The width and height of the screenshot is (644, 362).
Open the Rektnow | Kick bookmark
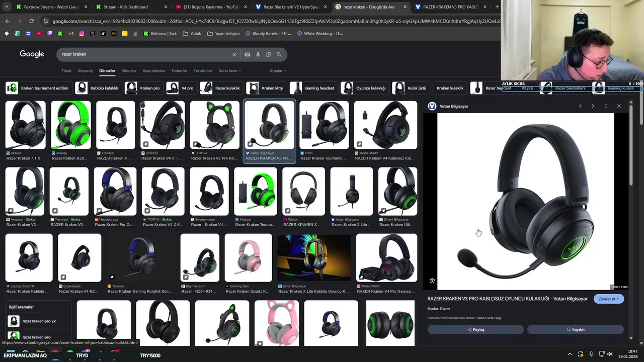[x=160, y=34]
